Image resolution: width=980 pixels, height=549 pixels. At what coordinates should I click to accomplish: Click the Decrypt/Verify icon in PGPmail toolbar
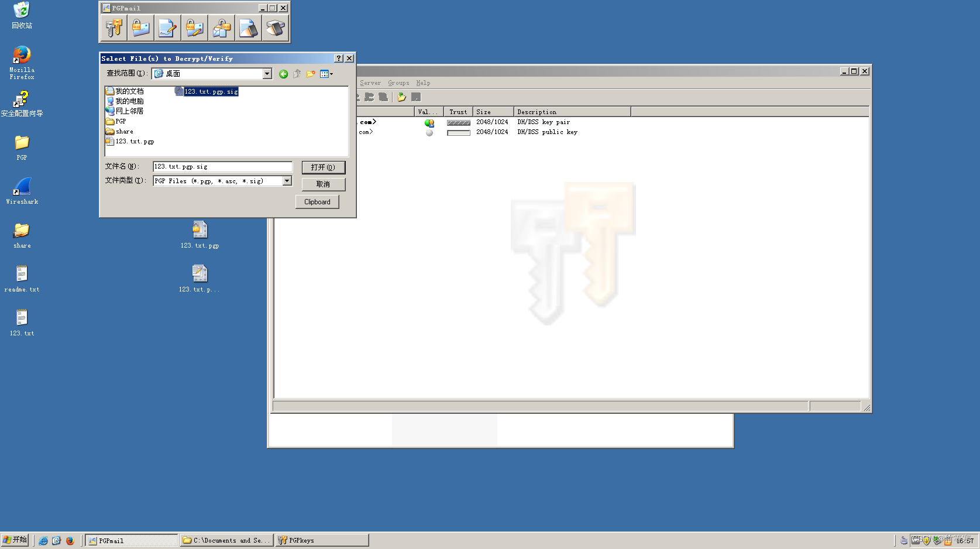coord(221,28)
